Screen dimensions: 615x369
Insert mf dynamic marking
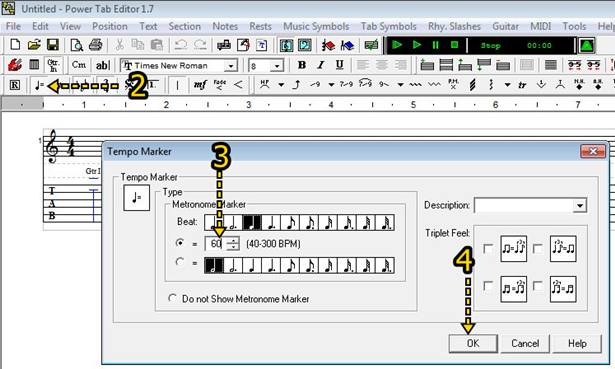click(200, 85)
